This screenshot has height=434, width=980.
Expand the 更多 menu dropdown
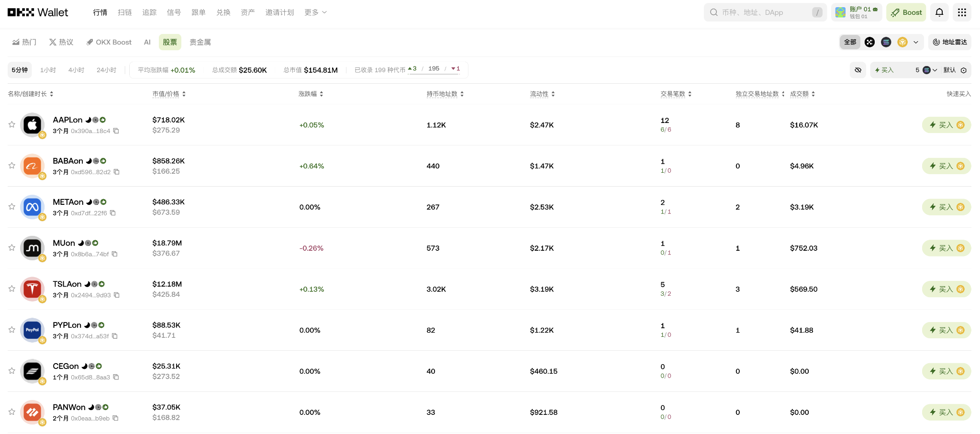[315, 12]
